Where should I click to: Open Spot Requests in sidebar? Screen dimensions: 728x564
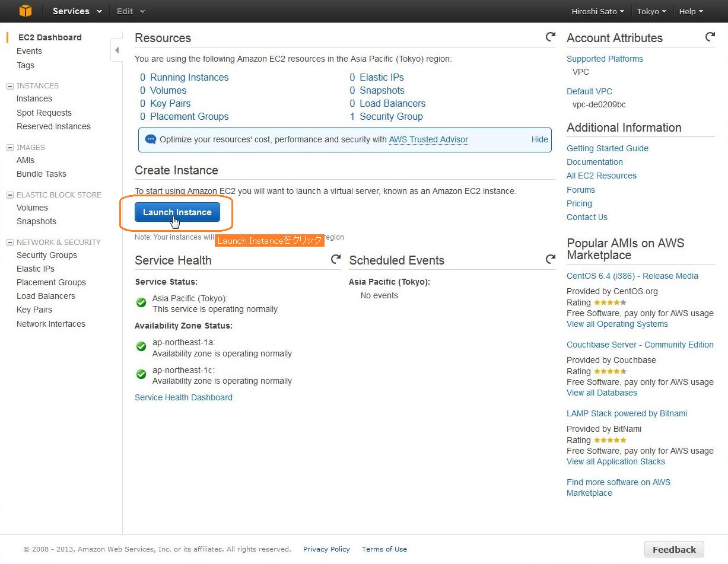[44, 113]
